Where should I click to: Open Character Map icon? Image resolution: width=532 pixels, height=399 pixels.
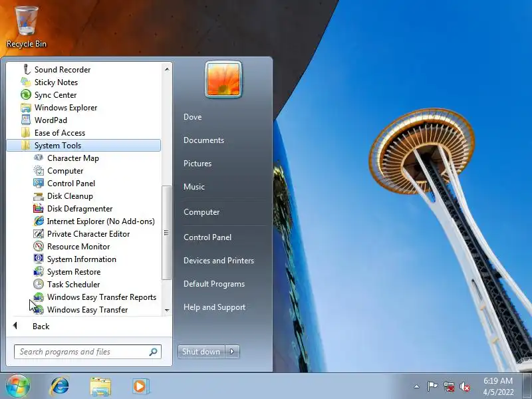[x=39, y=158]
